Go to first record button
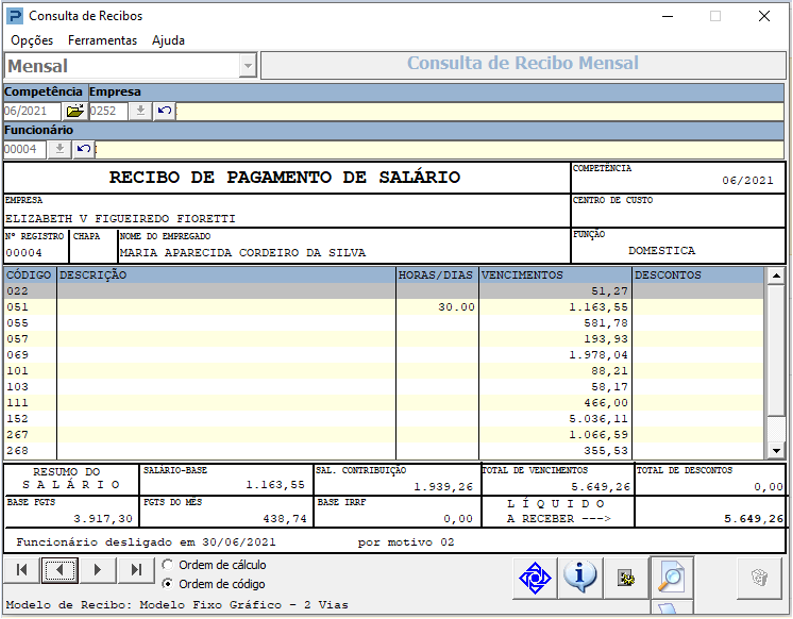 (22, 570)
